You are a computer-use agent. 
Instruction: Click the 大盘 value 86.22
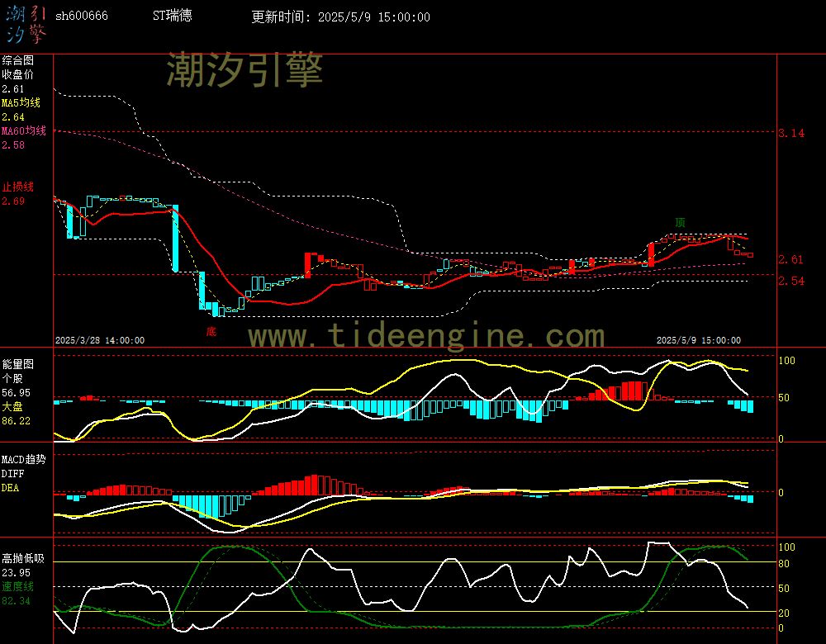click(x=16, y=421)
